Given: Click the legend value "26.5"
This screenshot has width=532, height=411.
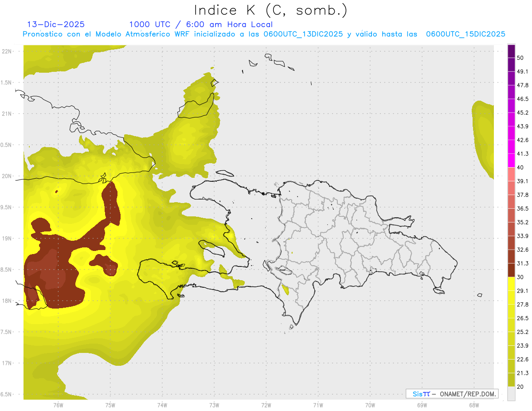Looking at the screenshot, I should (523, 318).
